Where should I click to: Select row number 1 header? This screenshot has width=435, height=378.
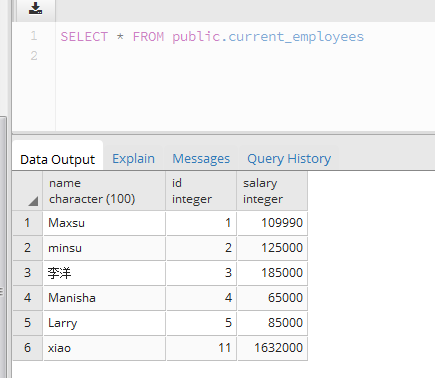click(x=28, y=223)
